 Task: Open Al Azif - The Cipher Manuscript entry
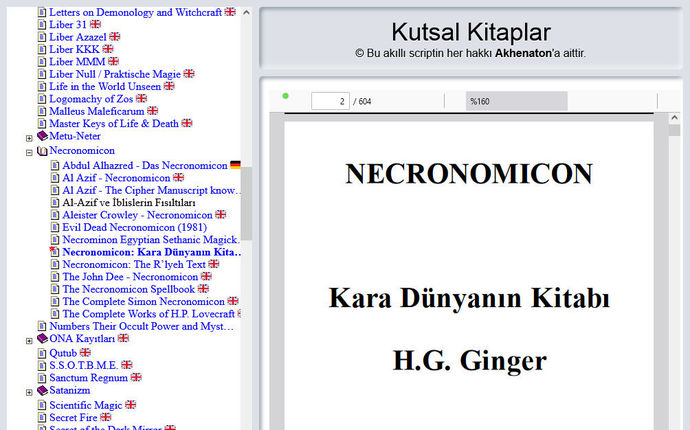coord(151,190)
